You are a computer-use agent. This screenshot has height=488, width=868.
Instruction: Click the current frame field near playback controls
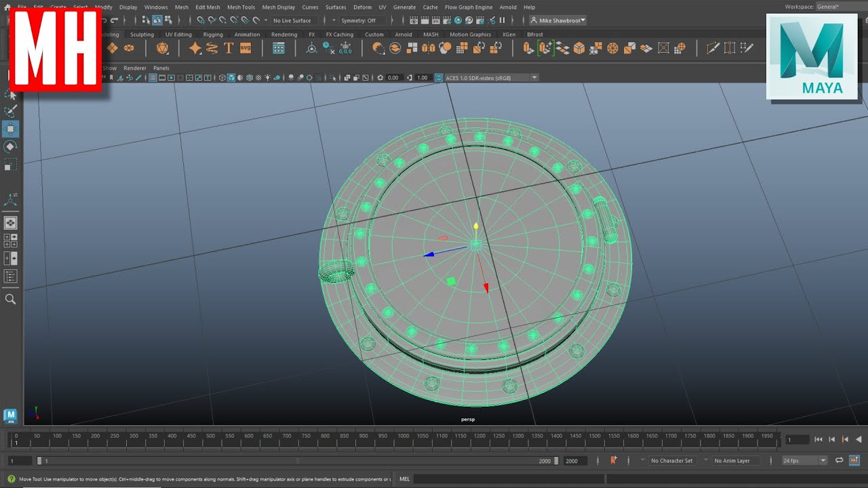797,440
